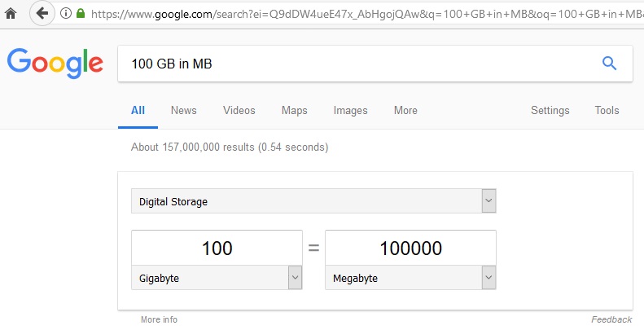Click the Feedback link
Image resolution: width=644 pixels, height=330 pixels.
[x=611, y=319]
